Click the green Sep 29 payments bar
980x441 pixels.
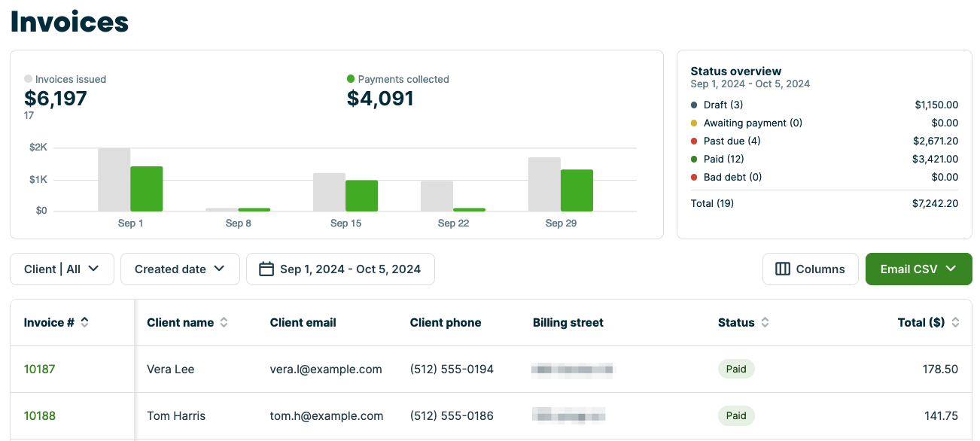pos(577,190)
